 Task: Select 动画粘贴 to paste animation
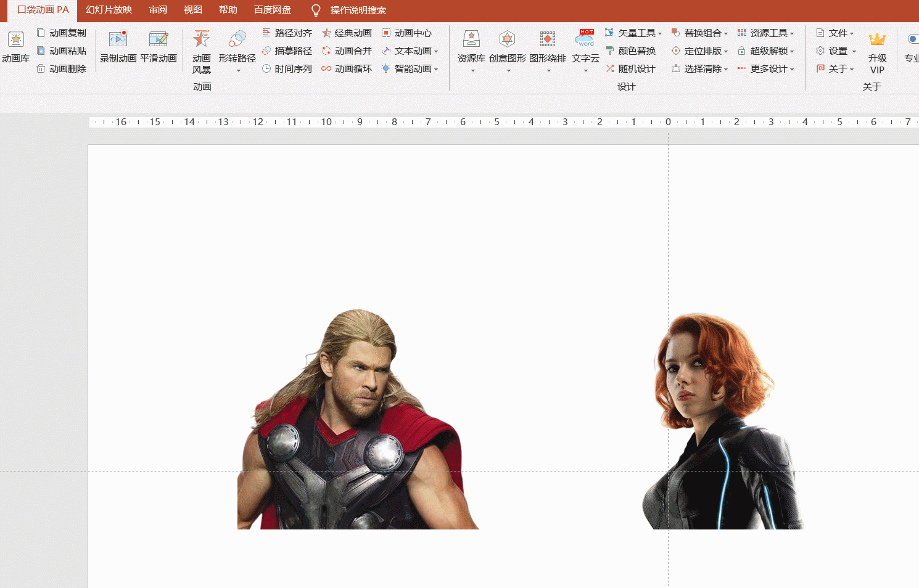pyautogui.click(x=62, y=51)
